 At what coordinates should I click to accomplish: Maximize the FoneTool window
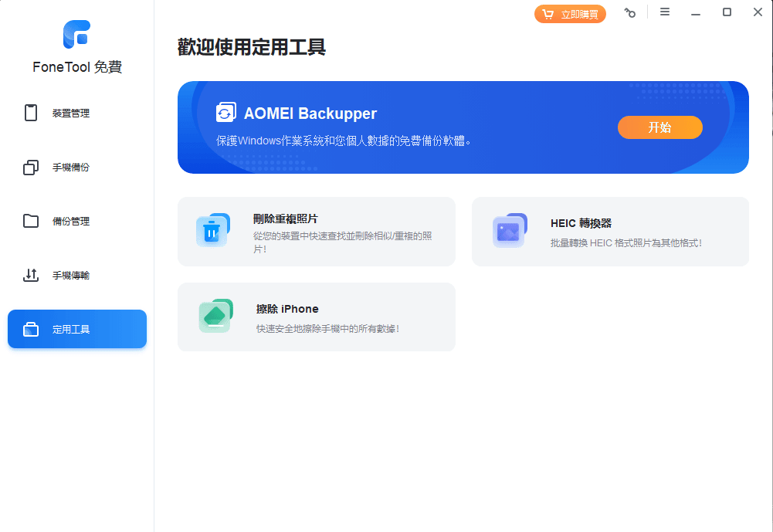pyautogui.click(x=727, y=12)
